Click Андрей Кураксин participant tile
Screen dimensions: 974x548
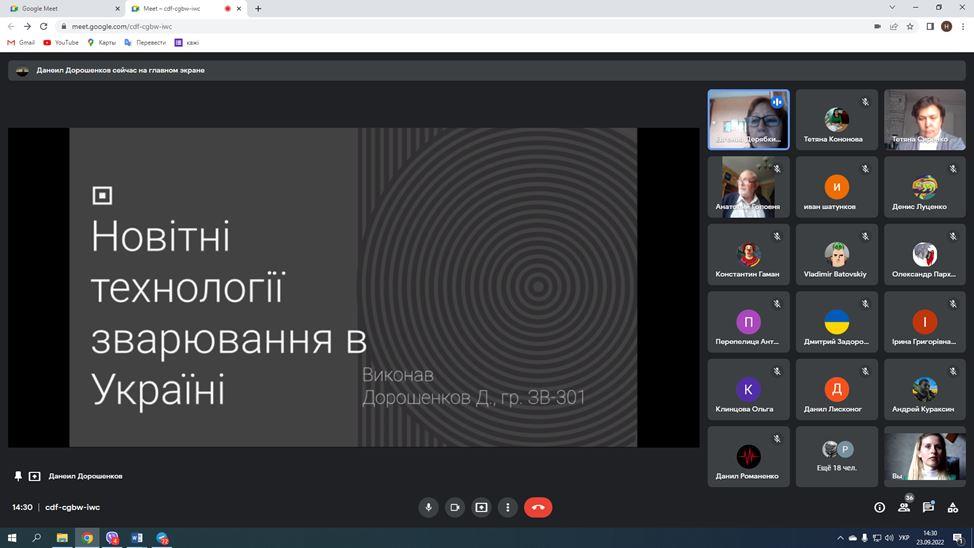pyautogui.click(x=925, y=390)
